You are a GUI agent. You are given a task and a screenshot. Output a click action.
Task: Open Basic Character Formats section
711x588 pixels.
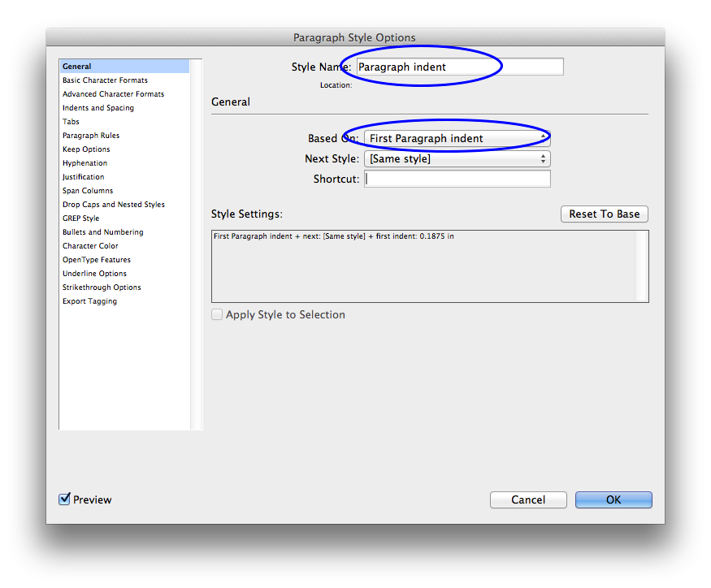pos(105,80)
